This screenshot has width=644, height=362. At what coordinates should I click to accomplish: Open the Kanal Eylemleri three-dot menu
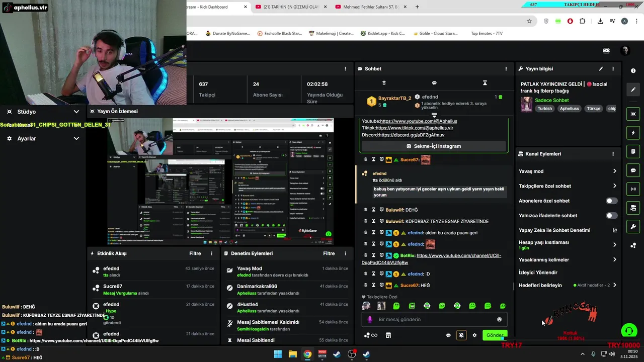click(x=613, y=154)
